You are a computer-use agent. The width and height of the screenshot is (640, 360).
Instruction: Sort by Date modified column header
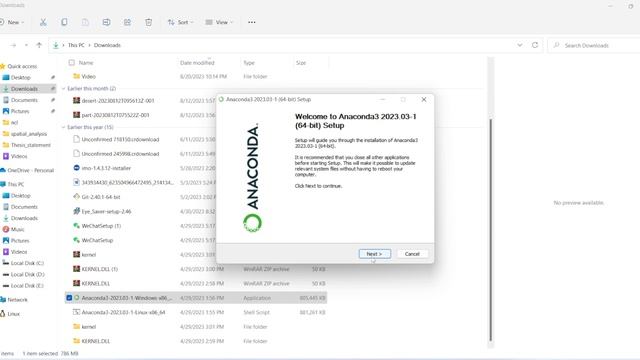pos(197,63)
